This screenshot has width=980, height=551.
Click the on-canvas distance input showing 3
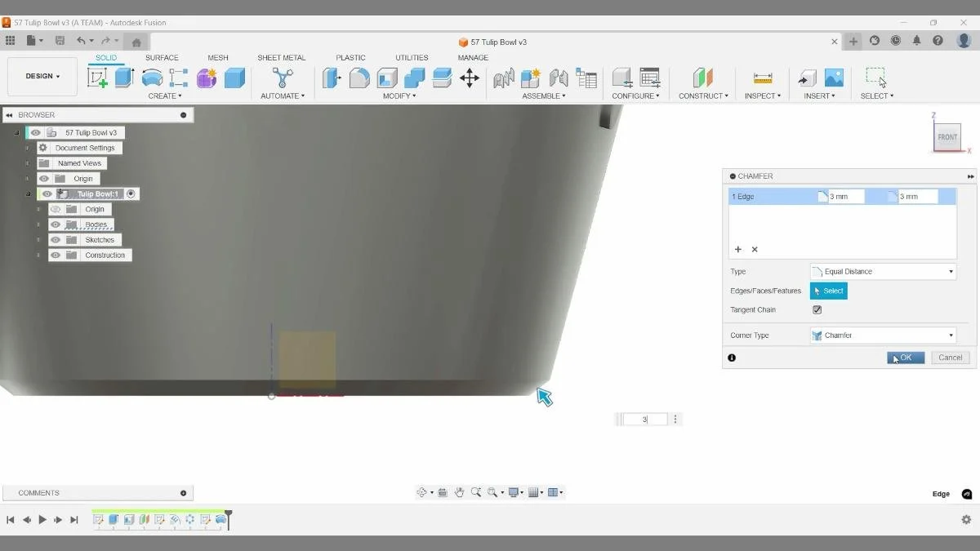[x=645, y=419]
